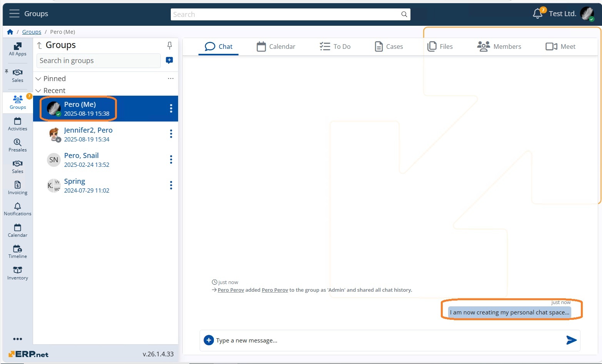The height and width of the screenshot is (364, 602).
Task: Create a new group chat
Action: point(169,60)
